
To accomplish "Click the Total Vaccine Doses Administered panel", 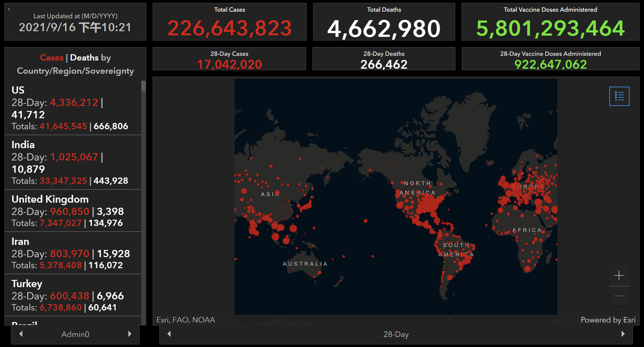I will point(550,22).
